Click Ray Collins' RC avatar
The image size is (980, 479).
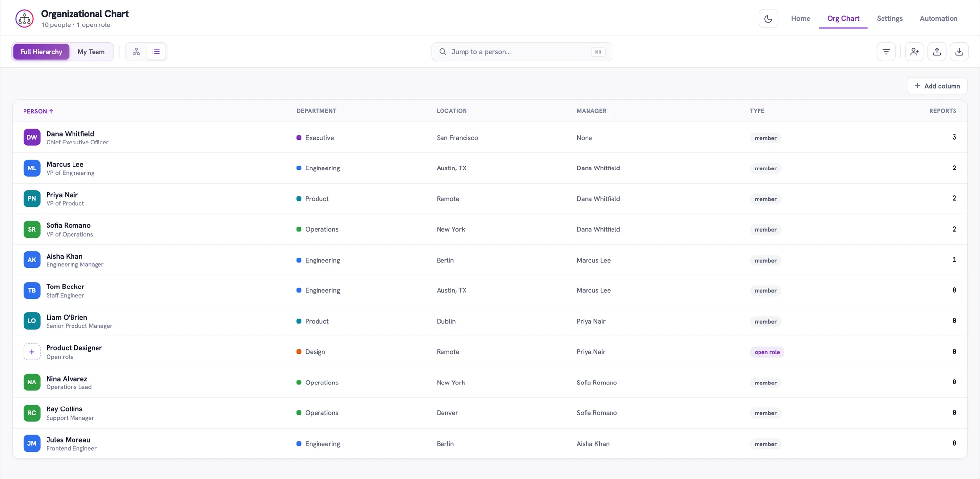[32, 413]
